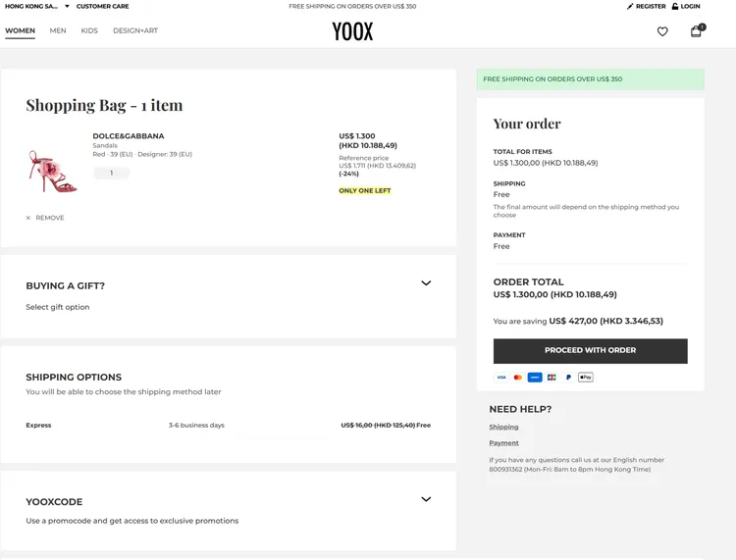Click the red sandal product thumbnail
The height and width of the screenshot is (560, 736).
(x=53, y=172)
